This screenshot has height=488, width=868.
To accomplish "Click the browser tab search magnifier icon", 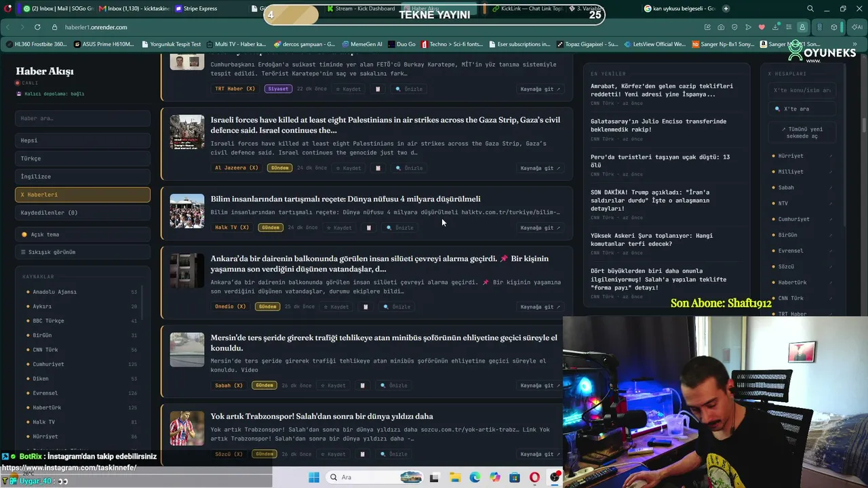I will point(810,9).
